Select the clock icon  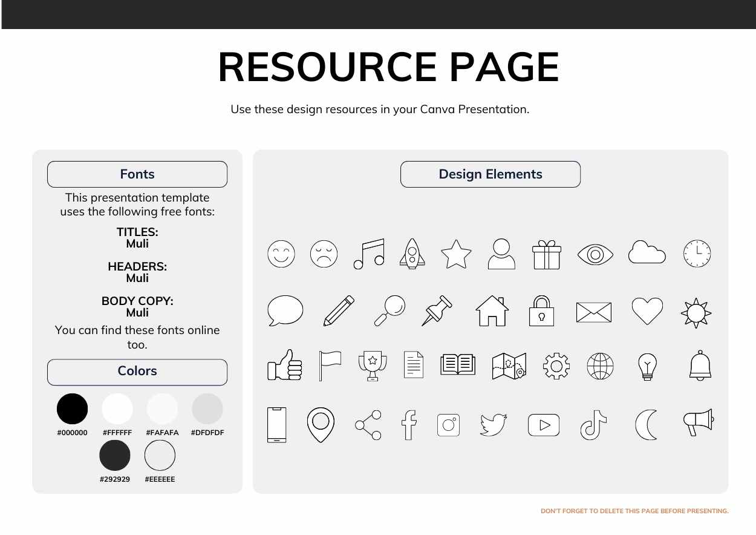coord(697,254)
